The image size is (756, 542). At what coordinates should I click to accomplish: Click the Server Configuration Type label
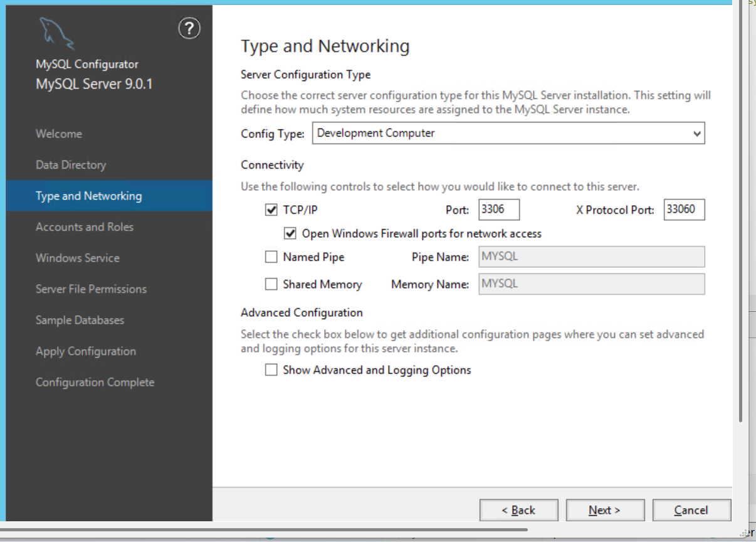[306, 75]
